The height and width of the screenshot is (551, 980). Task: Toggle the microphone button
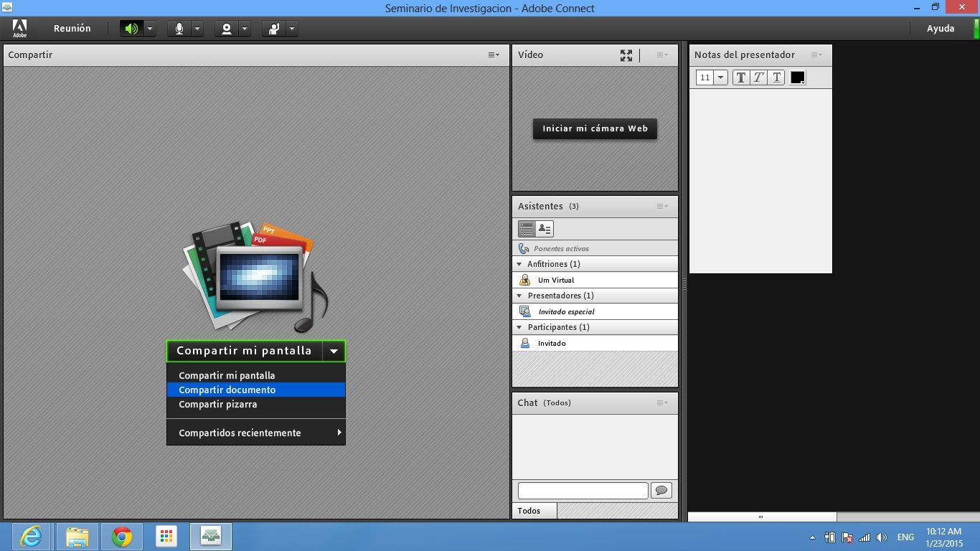pyautogui.click(x=179, y=29)
